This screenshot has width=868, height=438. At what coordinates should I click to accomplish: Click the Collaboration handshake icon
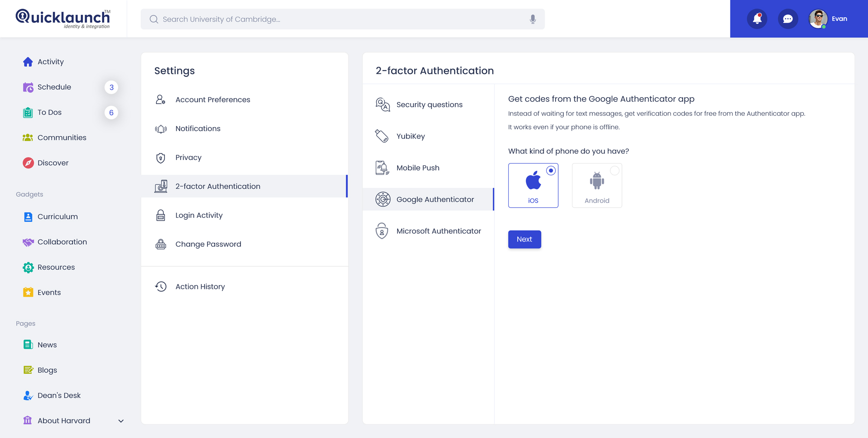[28, 242]
